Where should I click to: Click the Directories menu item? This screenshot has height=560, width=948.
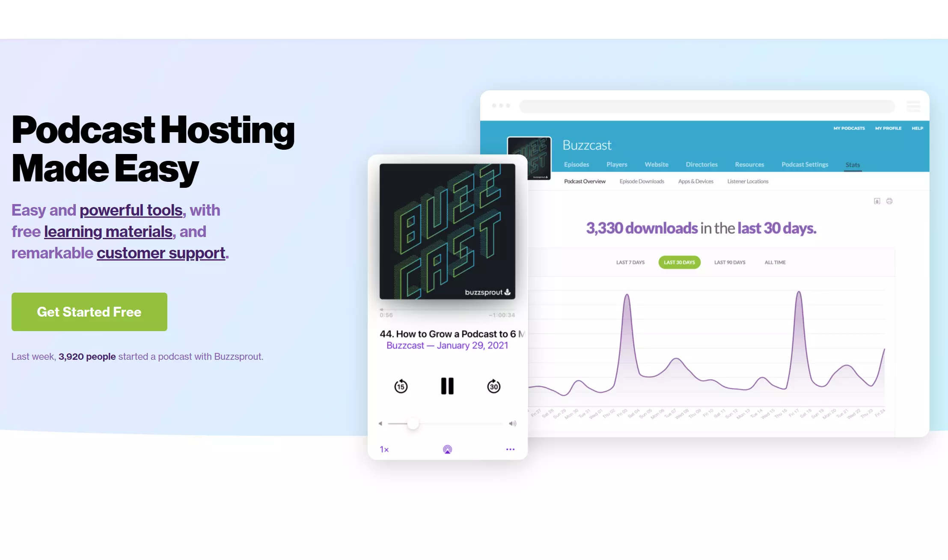(701, 164)
